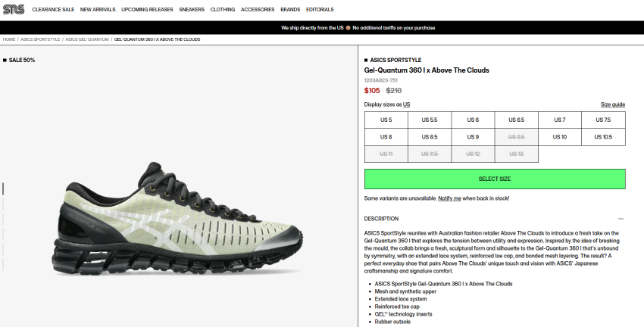Click the sneaker product image
Image resolution: width=644 pixels, height=327 pixels.
coord(177,218)
